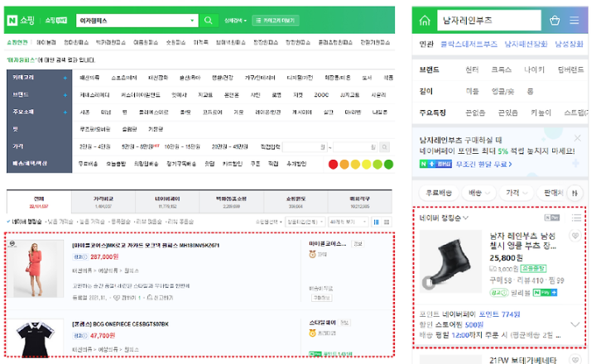
Task: Open the 상세검색 dropdown in header
Action: 235,21
